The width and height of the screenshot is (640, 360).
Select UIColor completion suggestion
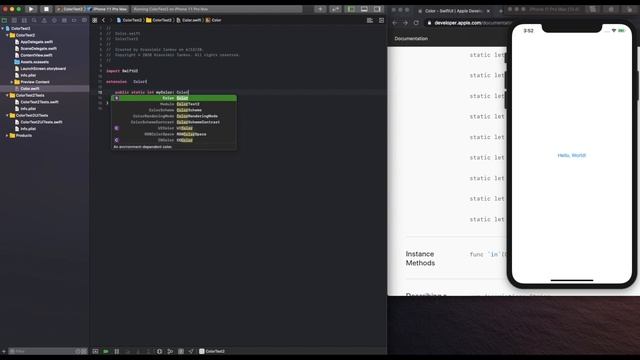tap(174, 128)
